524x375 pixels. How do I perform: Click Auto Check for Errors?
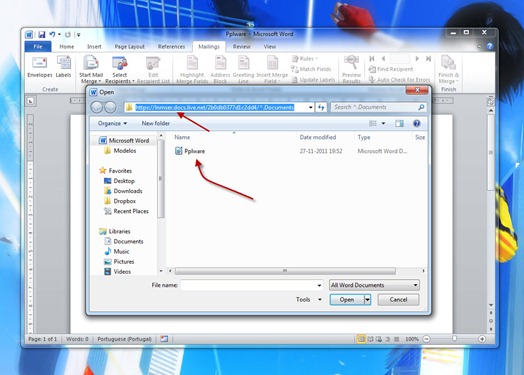click(399, 80)
